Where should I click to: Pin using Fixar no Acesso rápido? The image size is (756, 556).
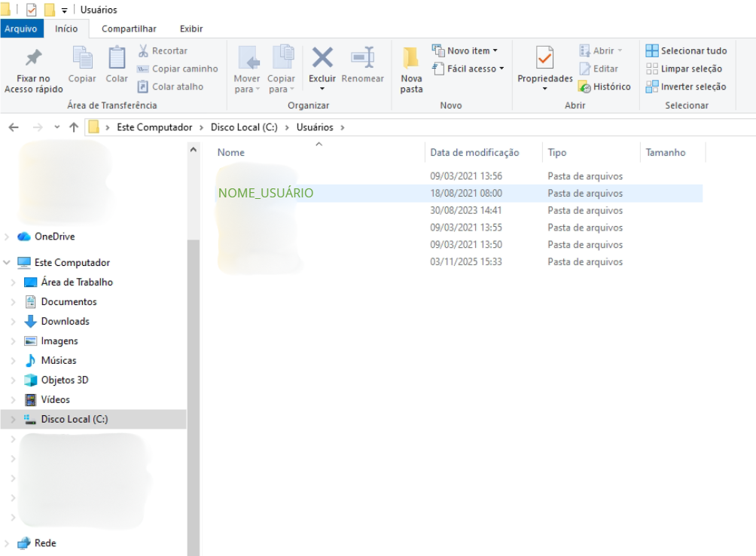point(34,70)
